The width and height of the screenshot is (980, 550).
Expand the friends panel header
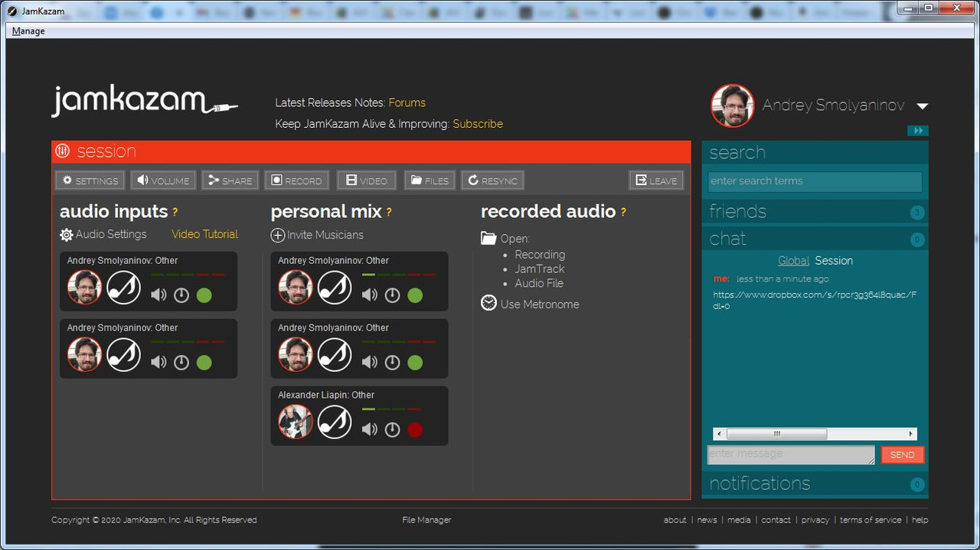click(x=815, y=211)
